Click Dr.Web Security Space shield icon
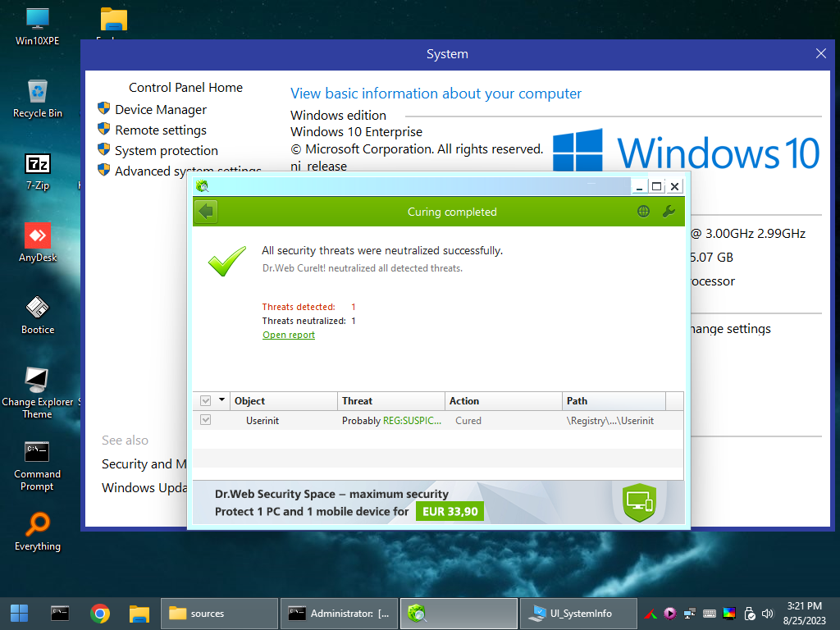Viewport: 840px width, 630px height. tap(639, 503)
